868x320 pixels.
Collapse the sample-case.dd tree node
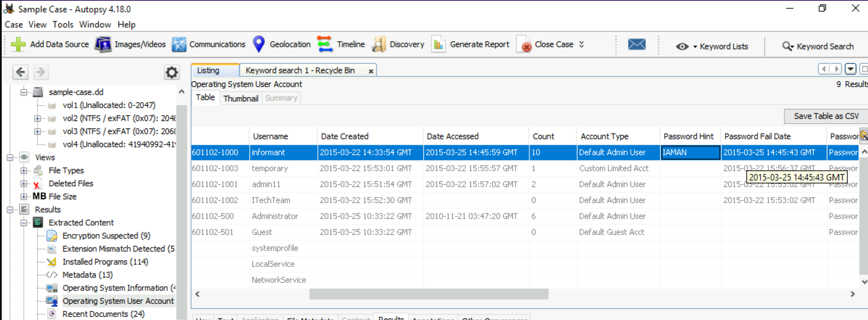pyautogui.click(x=24, y=92)
